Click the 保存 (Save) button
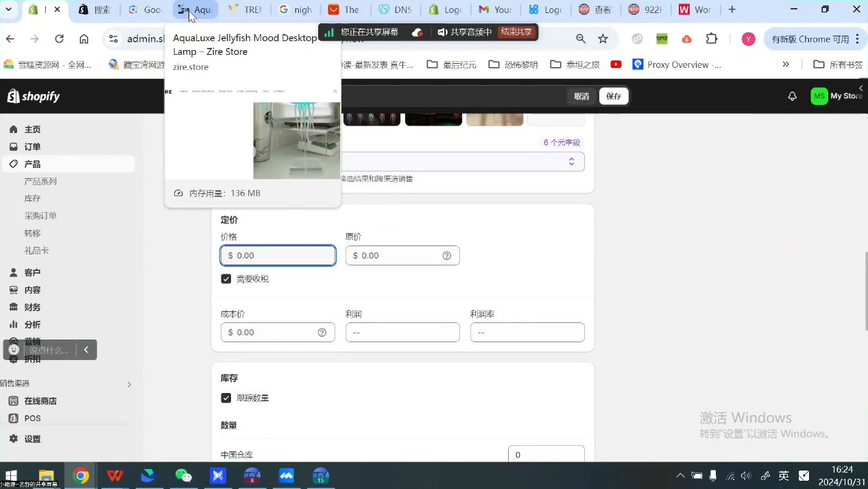 click(612, 96)
